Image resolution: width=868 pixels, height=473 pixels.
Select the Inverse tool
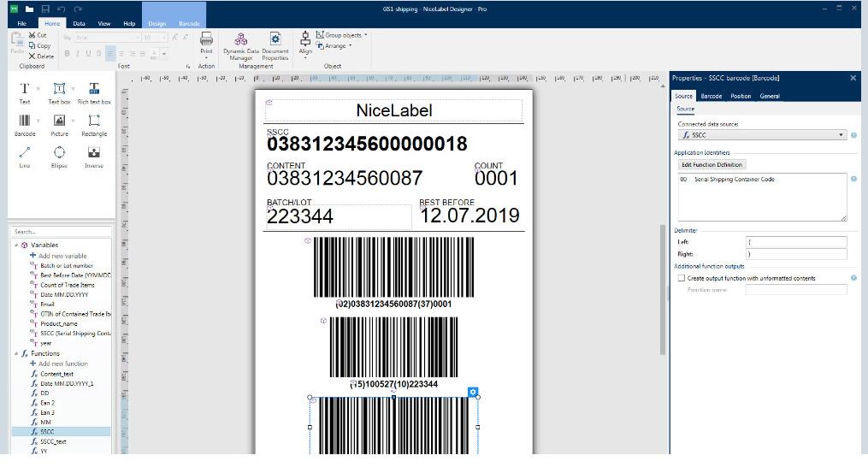click(94, 157)
